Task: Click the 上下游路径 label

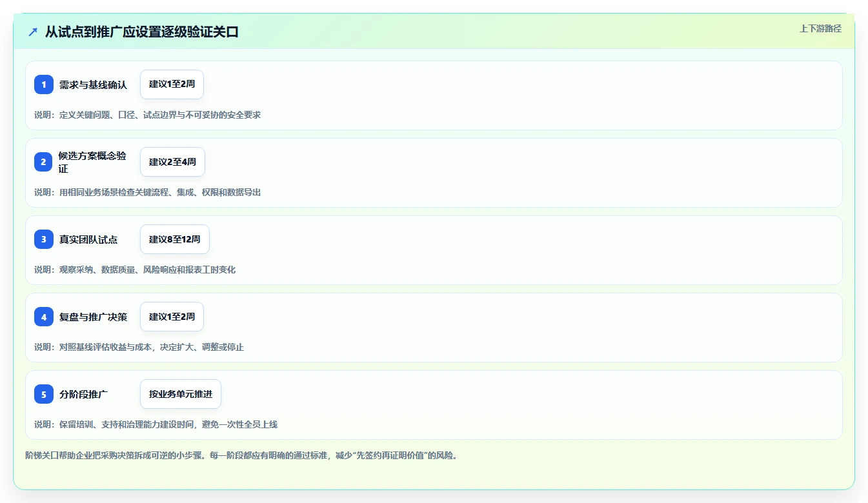Action: (820, 28)
